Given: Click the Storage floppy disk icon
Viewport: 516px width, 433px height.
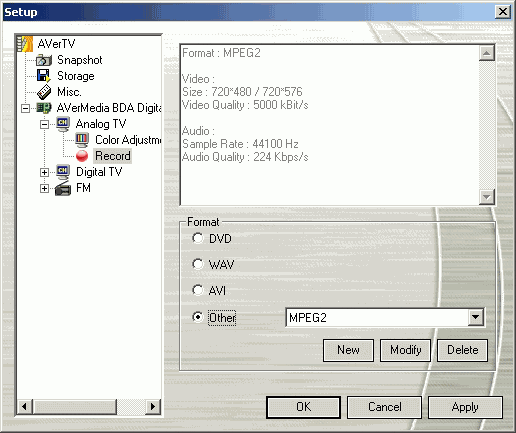Looking at the screenshot, I should 44,76.
